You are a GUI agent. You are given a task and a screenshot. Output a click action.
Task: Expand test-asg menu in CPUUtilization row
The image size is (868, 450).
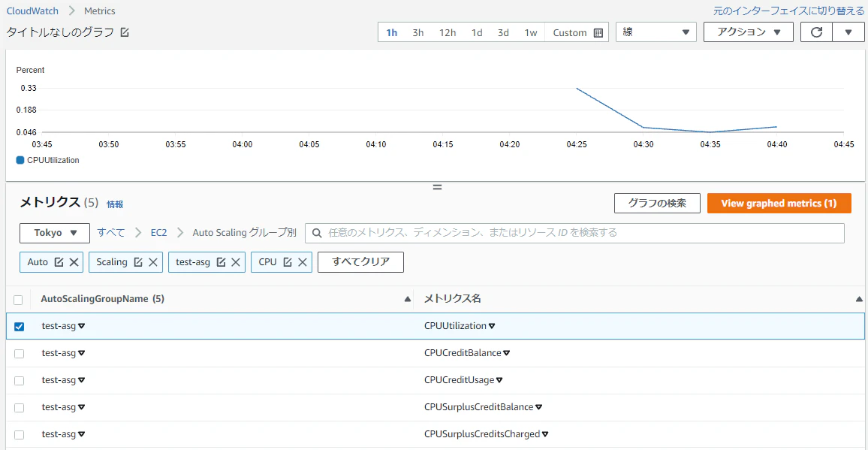click(81, 326)
